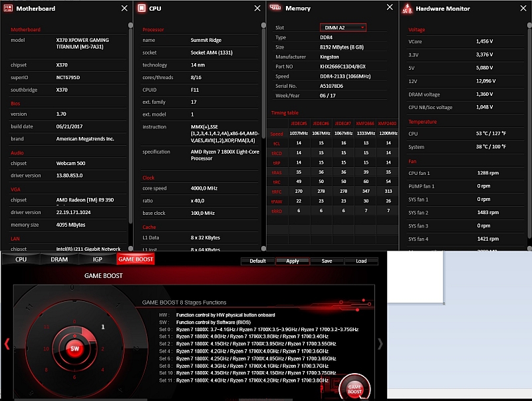Viewport: 532px width, 401px height.
Task: Click the Hardware Monitor panel scrollbar
Action: pyautogui.click(x=529, y=132)
